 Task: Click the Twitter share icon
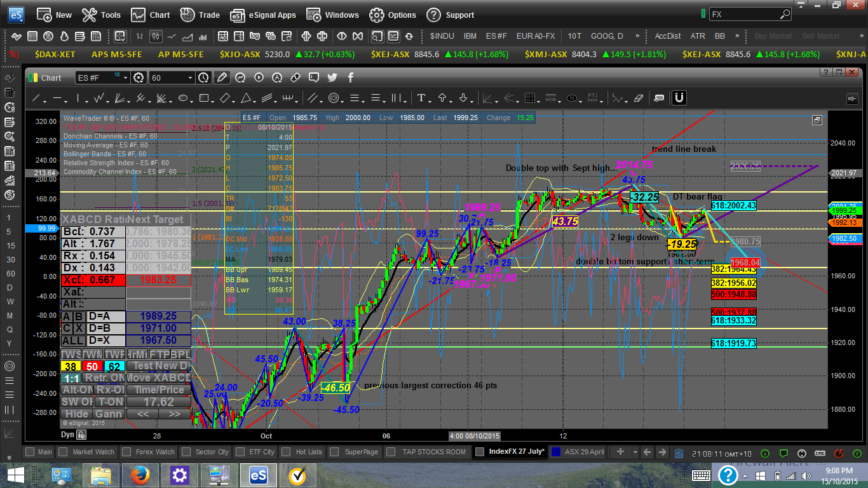pyautogui.click(x=332, y=78)
